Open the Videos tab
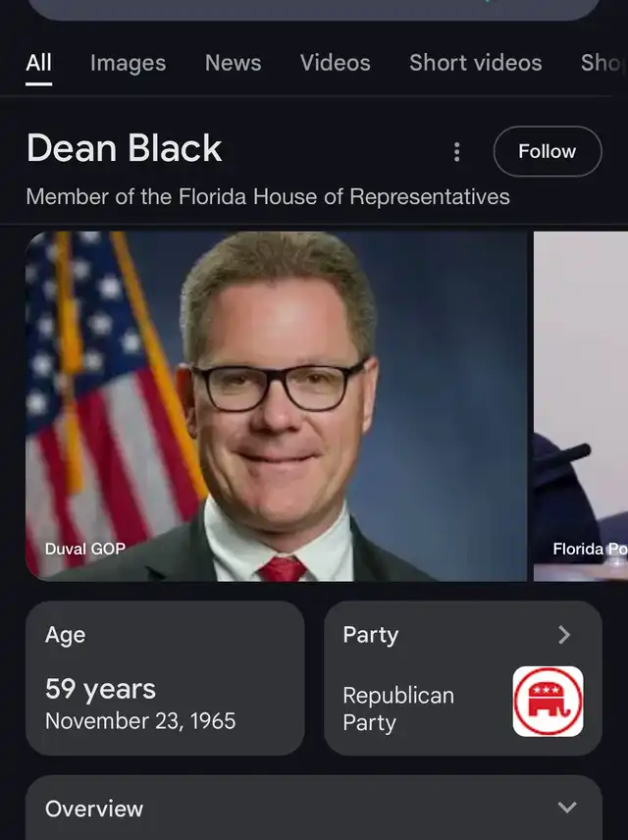The width and height of the screenshot is (628, 840). tap(335, 63)
